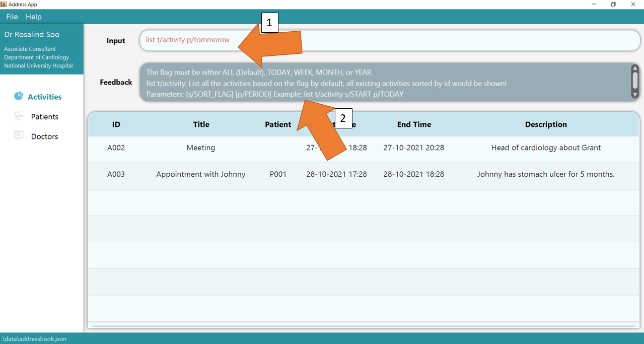Click the ID column header

coord(116,124)
